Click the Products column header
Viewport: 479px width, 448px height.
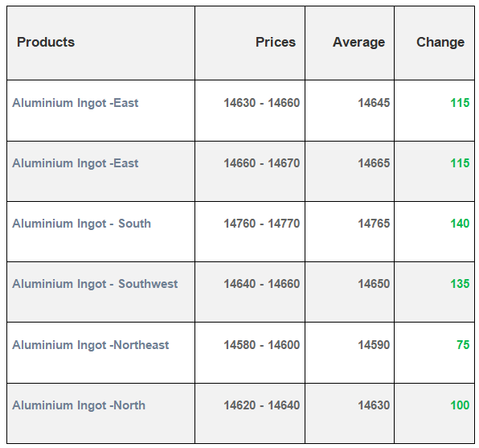(x=46, y=42)
